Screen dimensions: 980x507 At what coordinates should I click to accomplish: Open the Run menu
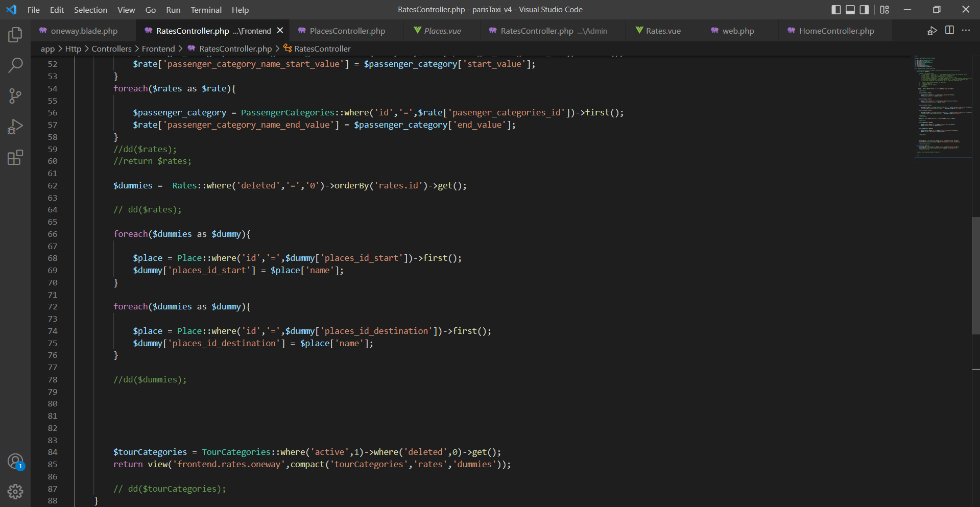173,10
